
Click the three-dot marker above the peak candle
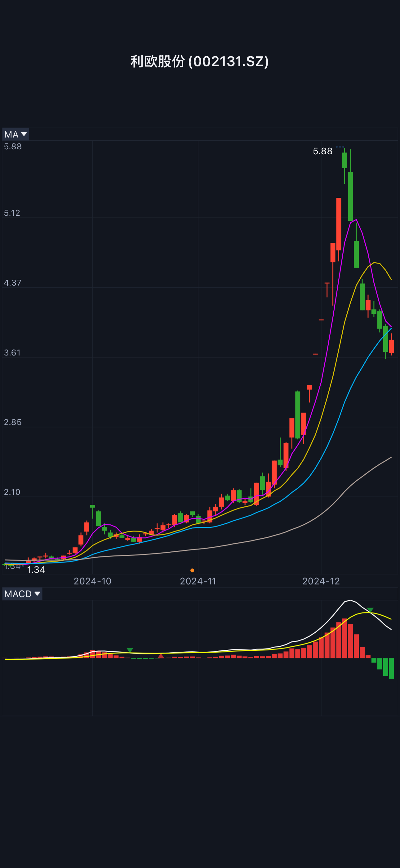340,147
